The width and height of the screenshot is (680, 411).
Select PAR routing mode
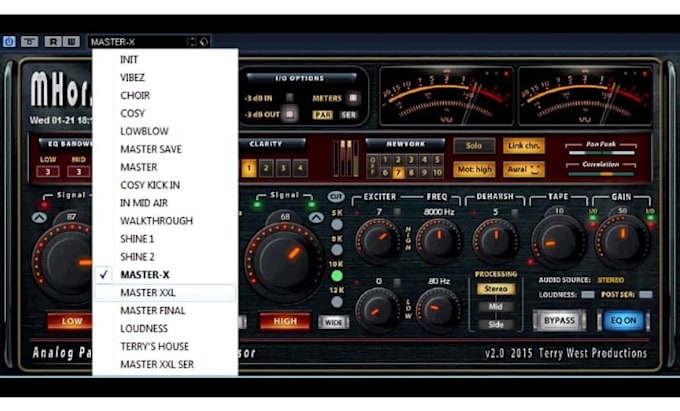322,115
